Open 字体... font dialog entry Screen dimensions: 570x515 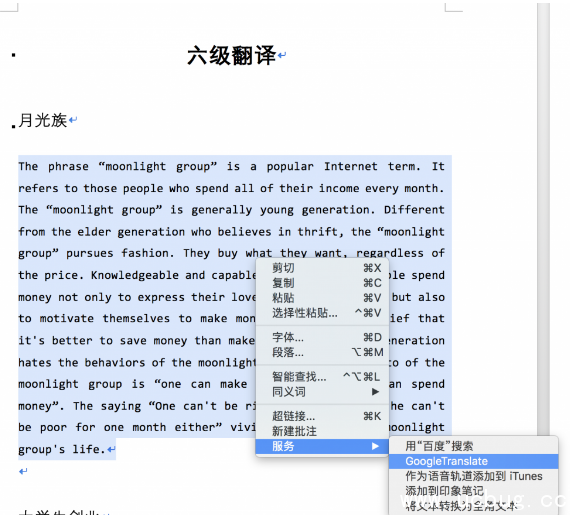(x=322, y=337)
